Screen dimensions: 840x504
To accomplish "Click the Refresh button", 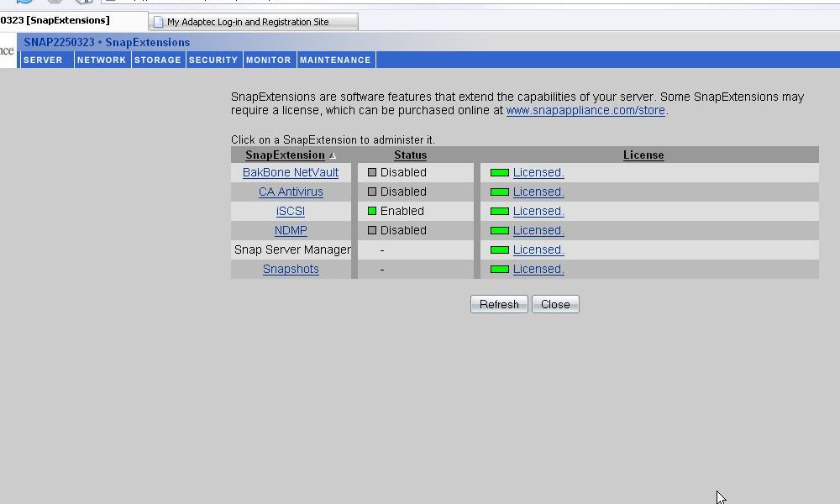I will click(x=499, y=304).
